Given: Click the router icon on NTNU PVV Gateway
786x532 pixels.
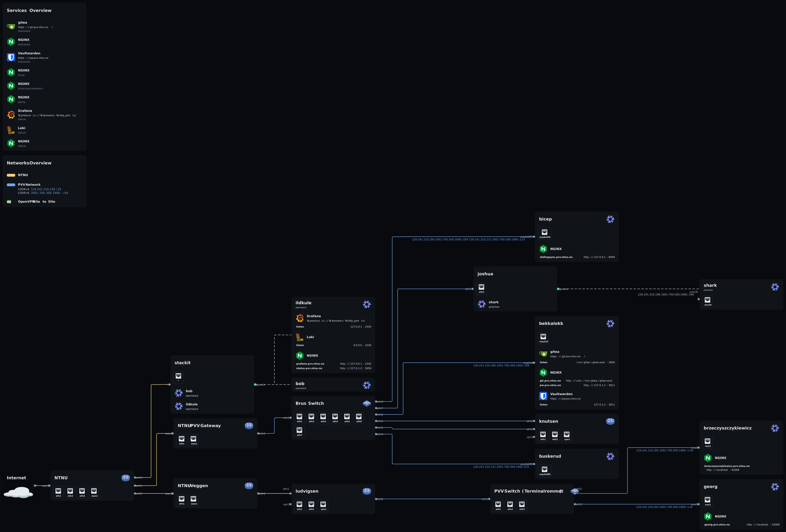Looking at the screenshot, I should pyautogui.click(x=249, y=425).
